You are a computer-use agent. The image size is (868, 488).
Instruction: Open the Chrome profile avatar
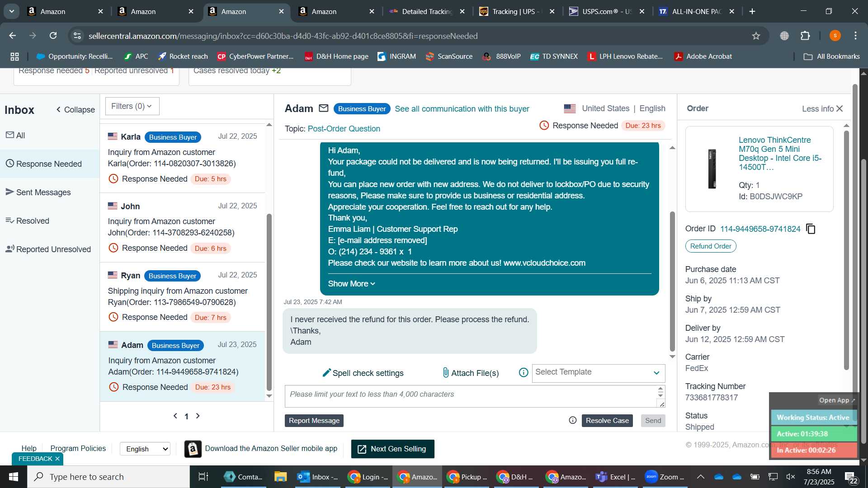click(x=835, y=36)
